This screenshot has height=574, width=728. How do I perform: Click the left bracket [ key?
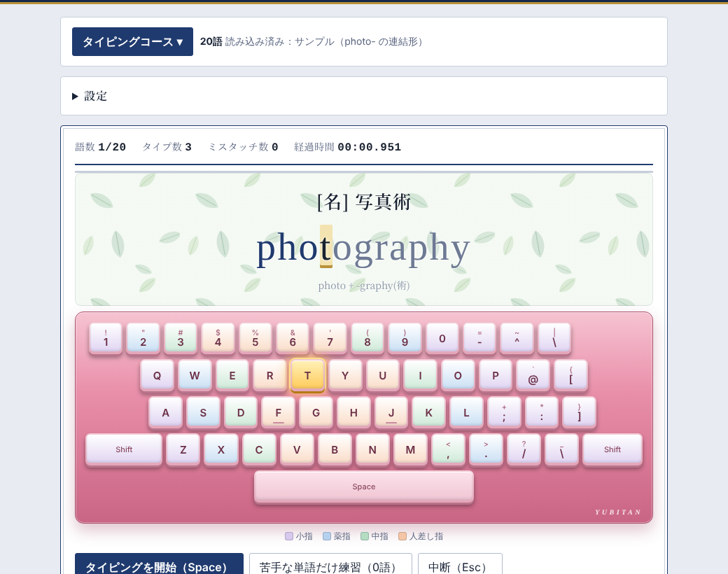pos(570,375)
